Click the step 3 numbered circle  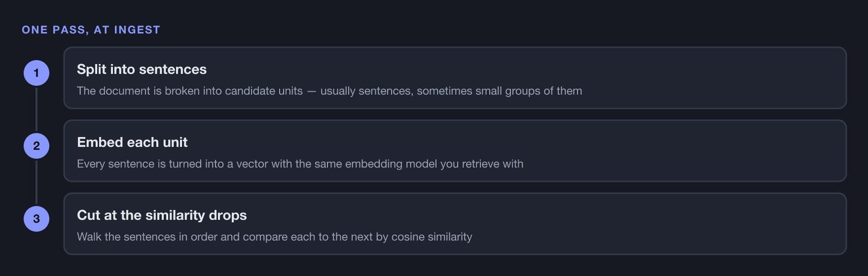coord(36,219)
